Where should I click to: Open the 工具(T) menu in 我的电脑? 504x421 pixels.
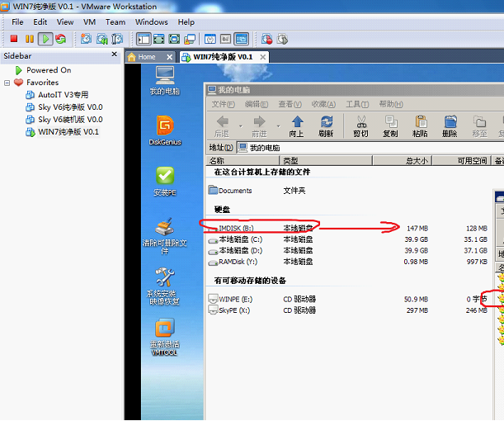click(x=357, y=104)
